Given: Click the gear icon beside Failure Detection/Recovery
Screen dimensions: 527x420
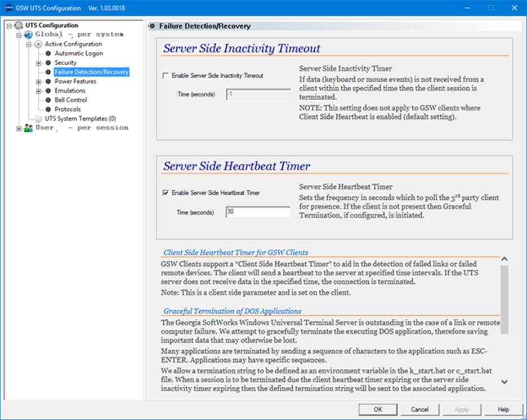Looking at the screenshot, I should (x=48, y=72).
